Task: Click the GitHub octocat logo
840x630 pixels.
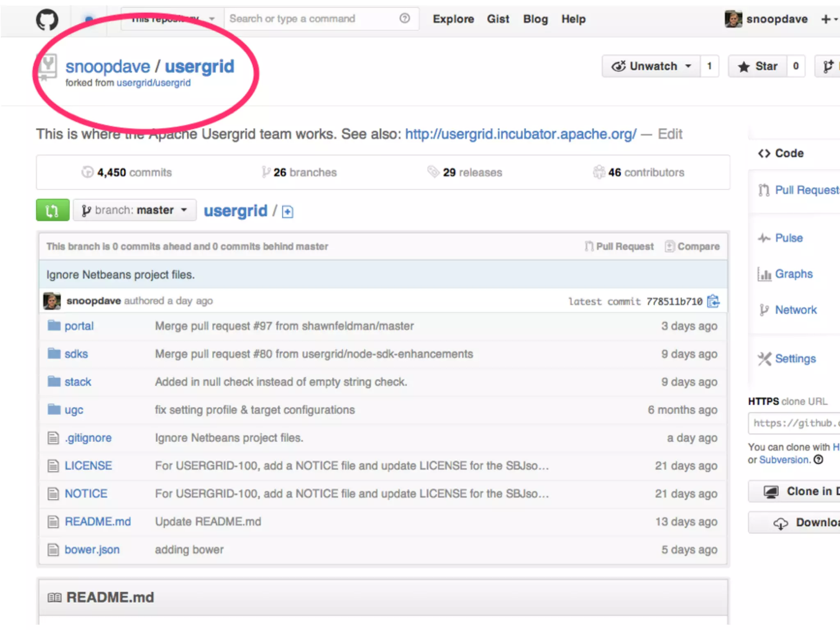Action: point(47,20)
